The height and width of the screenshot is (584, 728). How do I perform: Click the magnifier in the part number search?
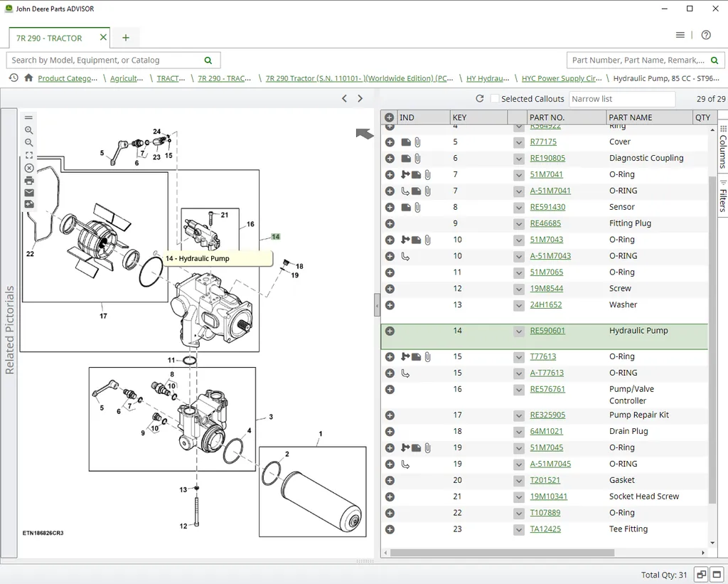click(x=714, y=60)
